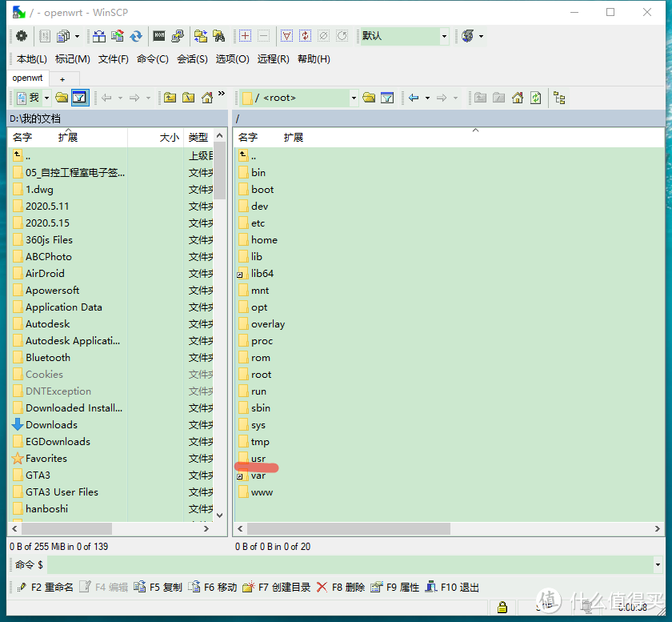Viewport: 672px width, 622px height.
Task: Click F5 复制 button
Action: coord(158,587)
